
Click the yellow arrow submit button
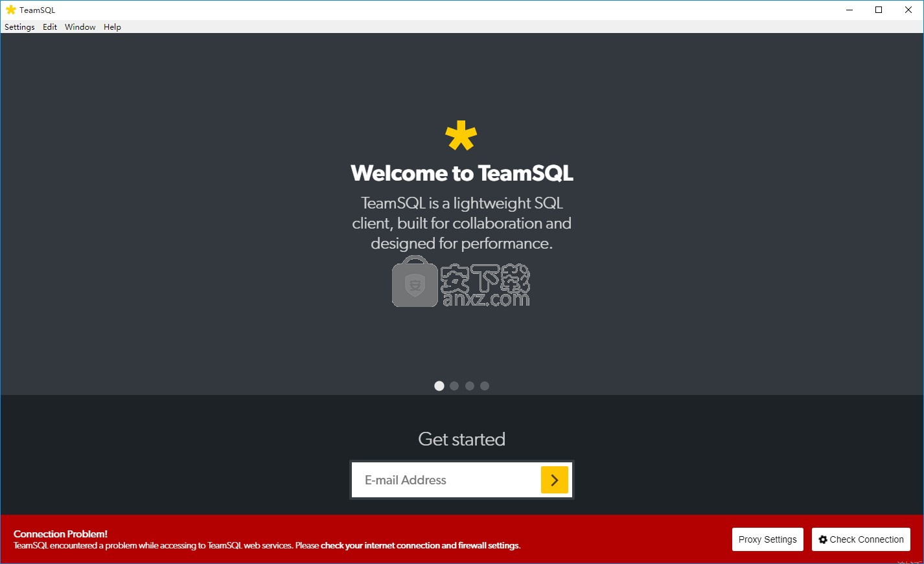(555, 480)
